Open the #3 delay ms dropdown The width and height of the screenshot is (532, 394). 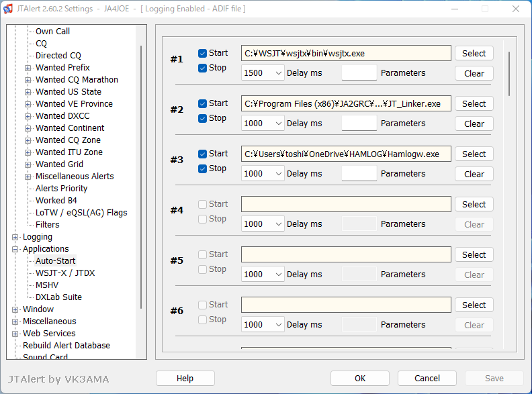[x=263, y=174]
